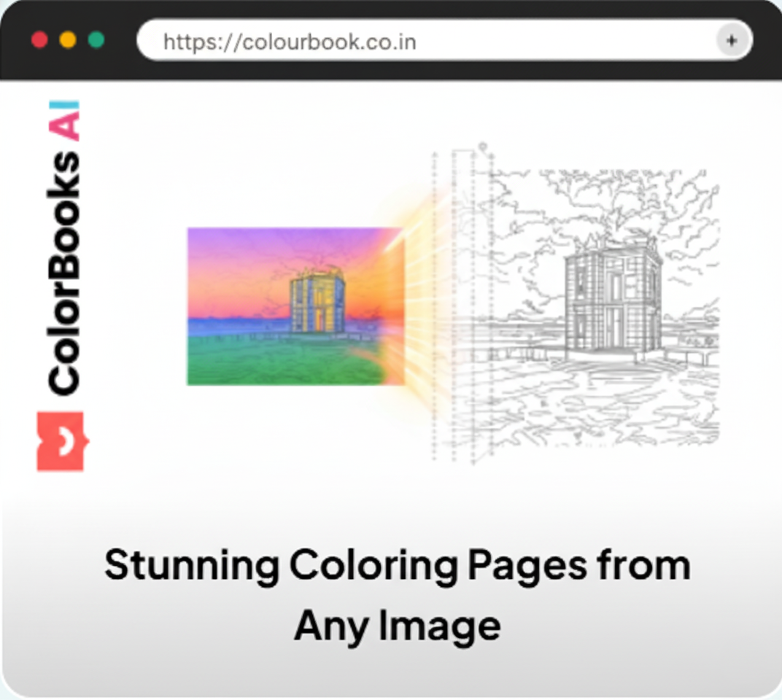Click the yellow minimize window dot
Viewport: 782px width, 700px height.
(x=68, y=39)
